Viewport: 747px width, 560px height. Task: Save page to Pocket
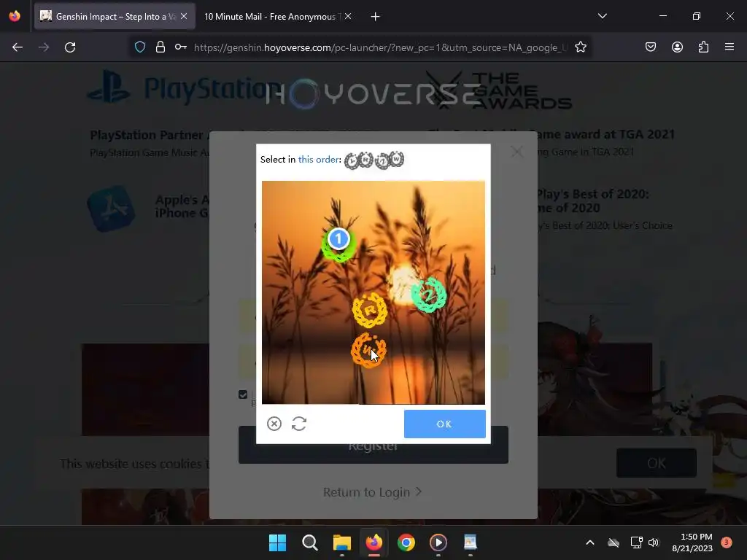650,47
